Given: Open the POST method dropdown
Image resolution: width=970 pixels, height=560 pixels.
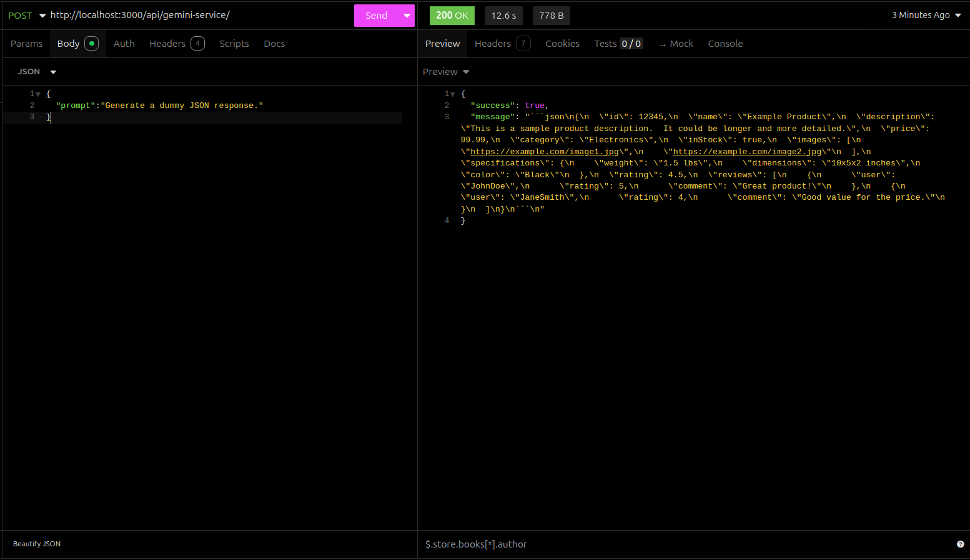Looking at the screenshot, I should pyautogui.click(x=42, y=15).
